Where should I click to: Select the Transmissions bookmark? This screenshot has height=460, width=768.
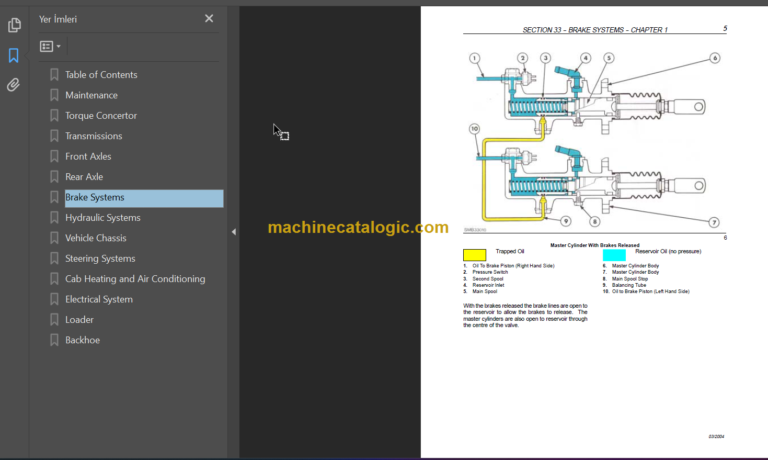(x=94, y=136)
